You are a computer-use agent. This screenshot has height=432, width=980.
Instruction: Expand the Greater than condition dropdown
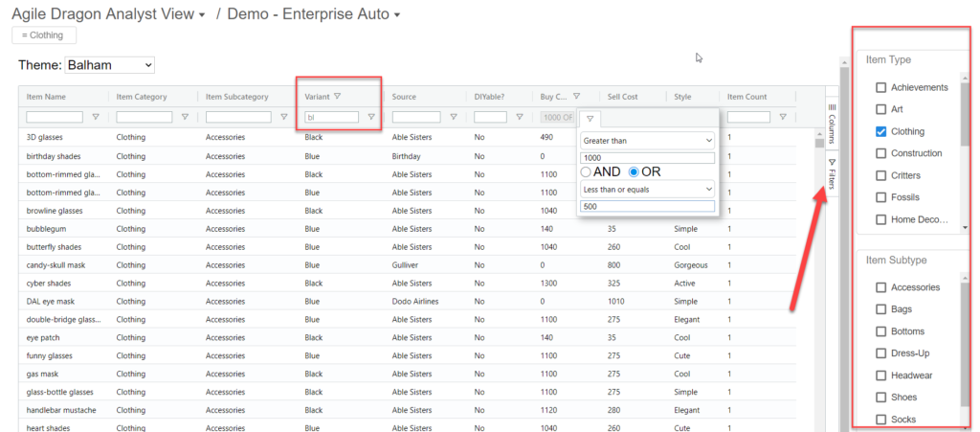(648, 140)
